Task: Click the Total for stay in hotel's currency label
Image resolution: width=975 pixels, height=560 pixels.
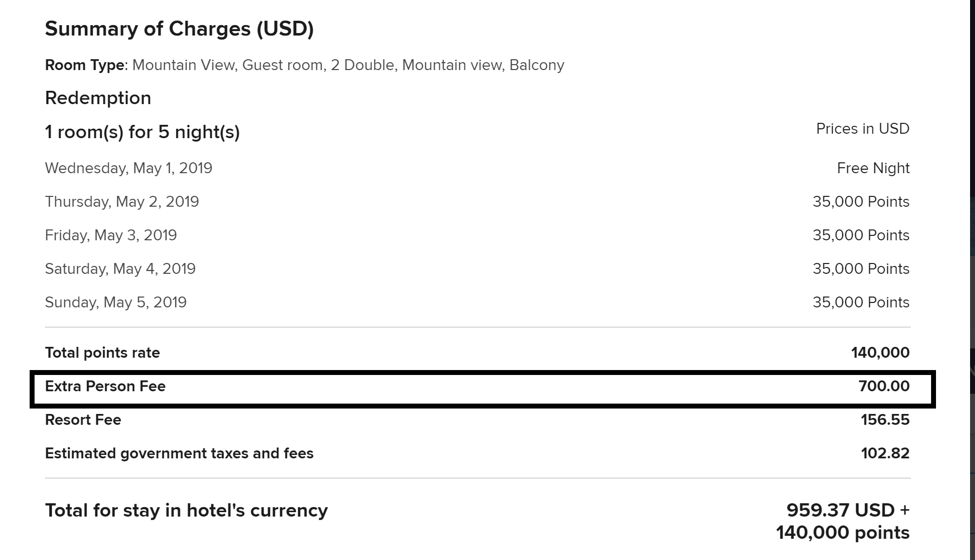Action: 186,510
